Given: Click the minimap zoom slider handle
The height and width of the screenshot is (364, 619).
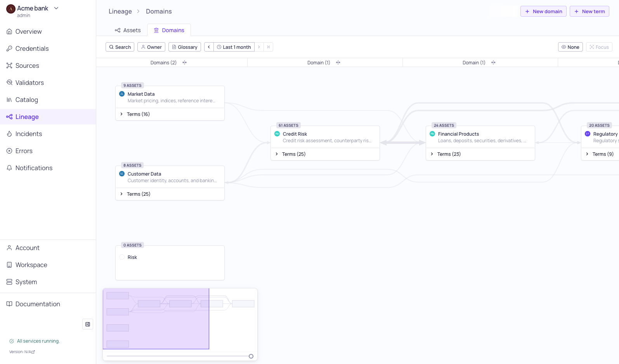Looking at the screenshot, I should (251, 356).
